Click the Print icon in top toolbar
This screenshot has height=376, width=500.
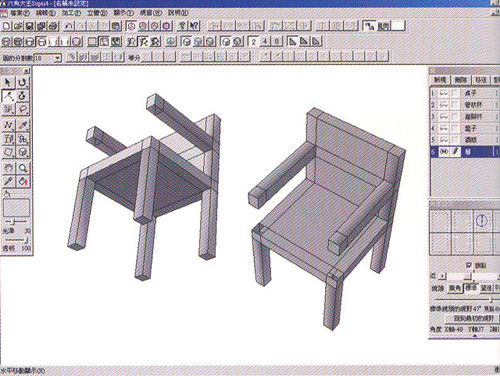coord(53,26)
